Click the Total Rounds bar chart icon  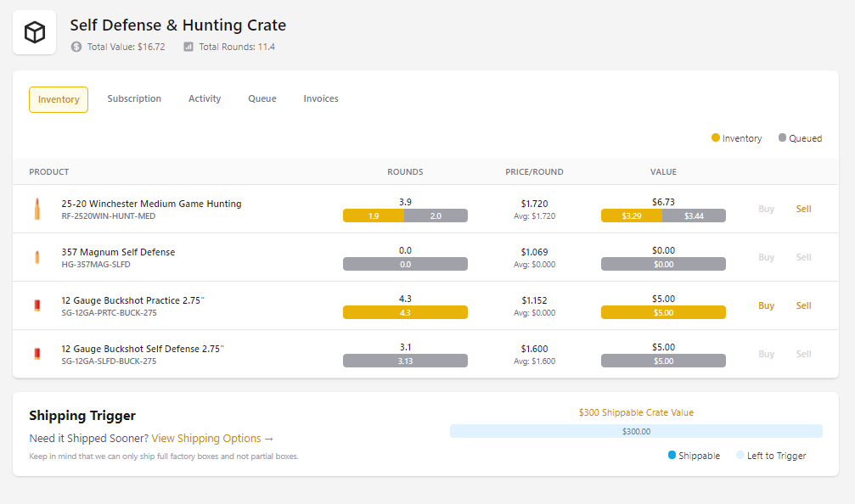tap(188, 47)
